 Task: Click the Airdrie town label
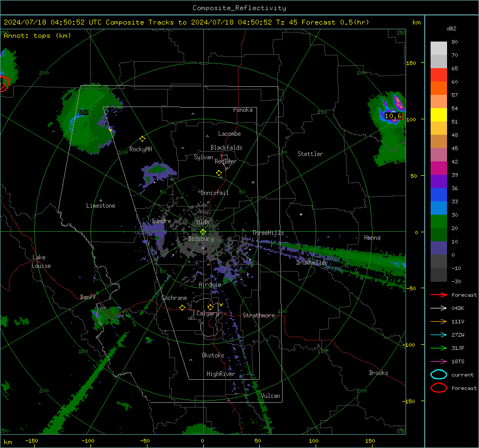pyautogui.click(x=210, y=284)
